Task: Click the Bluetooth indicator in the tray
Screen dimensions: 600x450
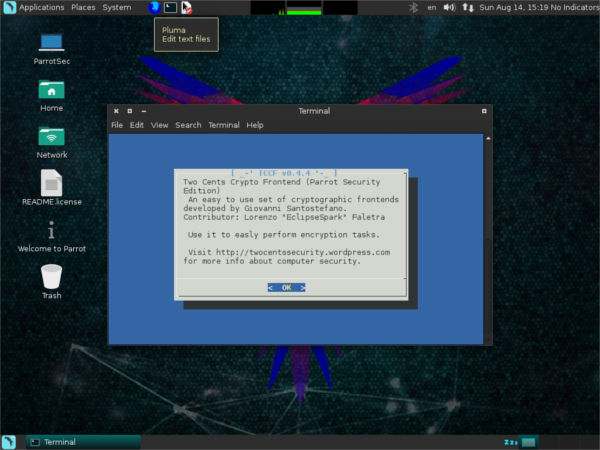Action: tap(413, 7)
